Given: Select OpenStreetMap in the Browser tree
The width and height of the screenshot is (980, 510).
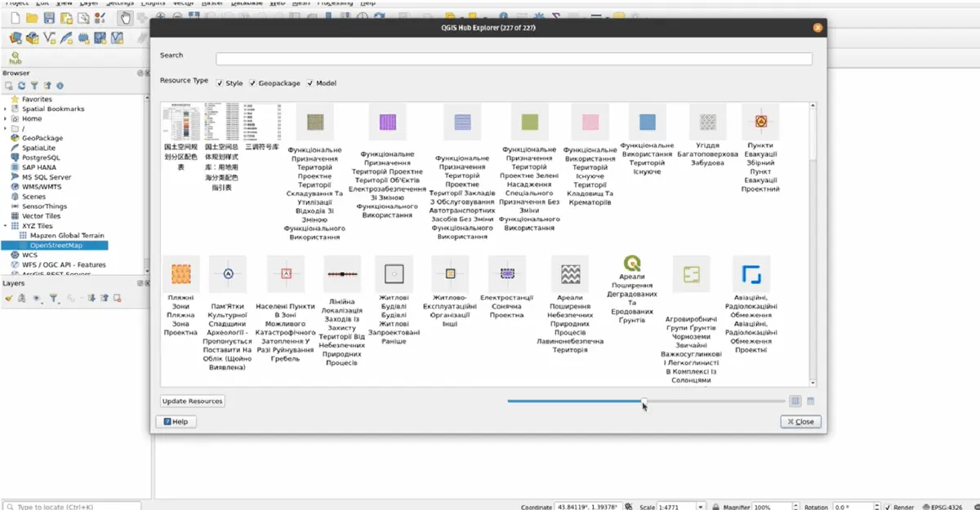Looking at the screenshot, I should (56, 245).
